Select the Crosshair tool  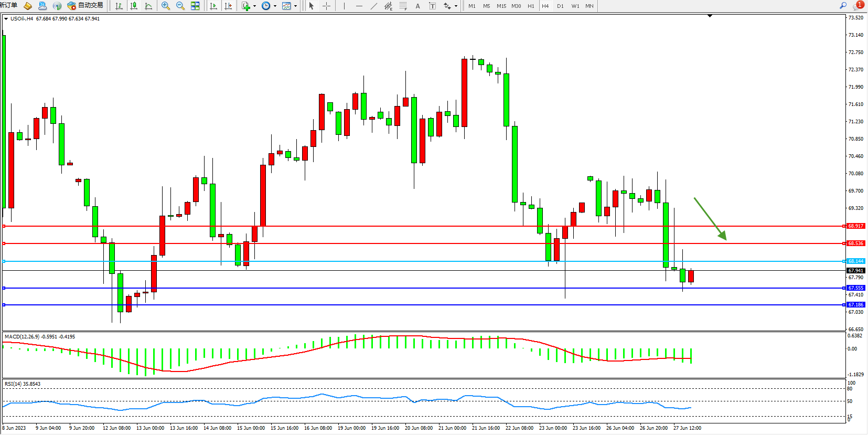326,6
